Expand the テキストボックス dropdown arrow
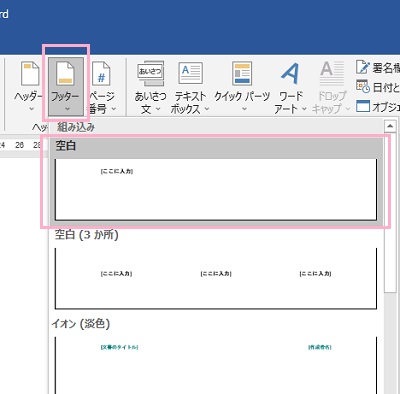This screenshot has width=400, height=394. pyautogui.click(x=207, y=109)
